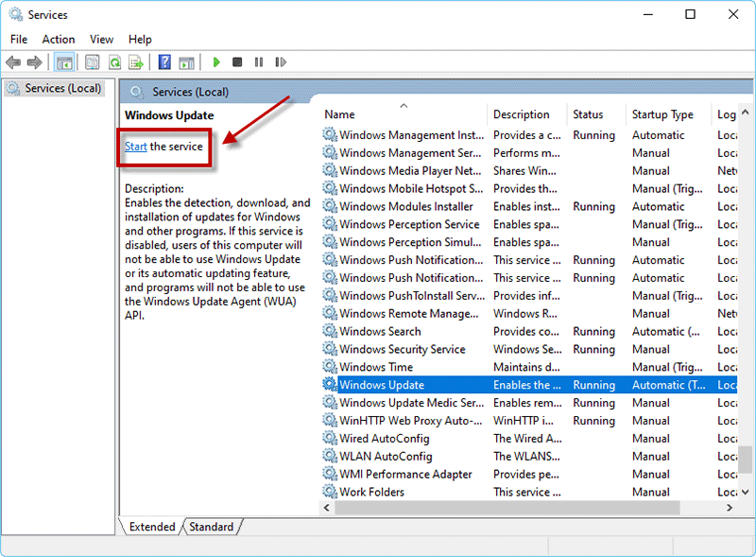Click 'The Wired A...' description cell

[x=527, y=438]
